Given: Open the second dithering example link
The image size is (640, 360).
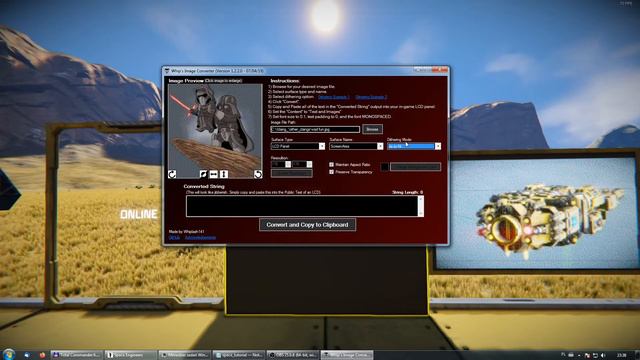Looking at the screenshot, I should [x=371, y=97].
